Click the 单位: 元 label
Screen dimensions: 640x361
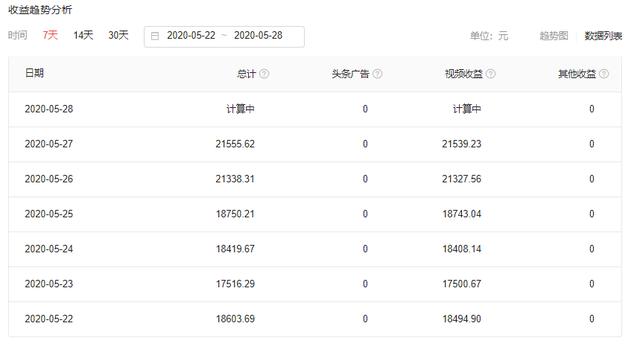point(489,36)
